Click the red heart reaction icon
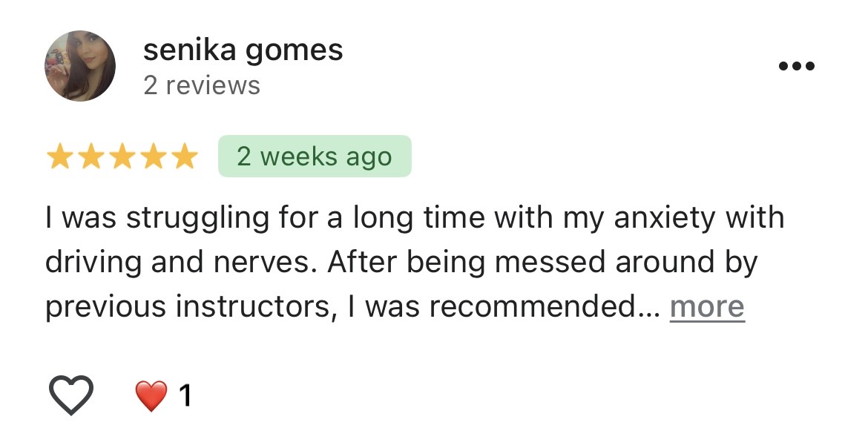This screenshot has height=448, width=868. coord(151,396)
